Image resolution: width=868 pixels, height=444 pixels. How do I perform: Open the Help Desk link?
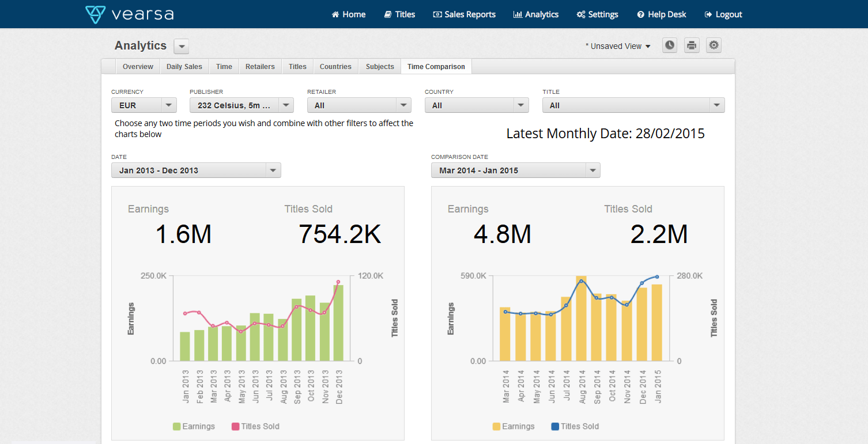[662, 14]
